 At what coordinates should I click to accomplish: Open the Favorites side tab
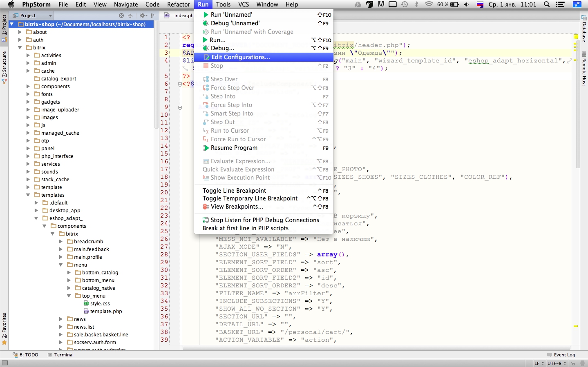pyautogui.click(x=4, y=329)
